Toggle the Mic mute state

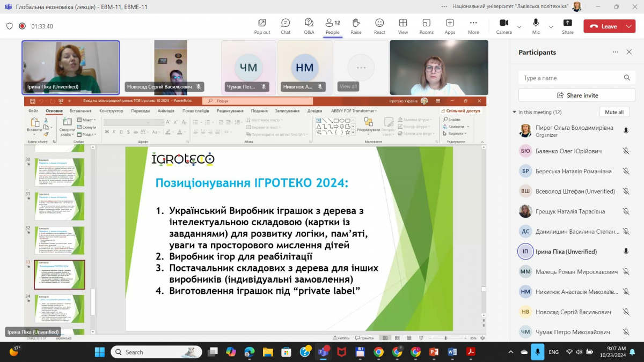[536, 26]
